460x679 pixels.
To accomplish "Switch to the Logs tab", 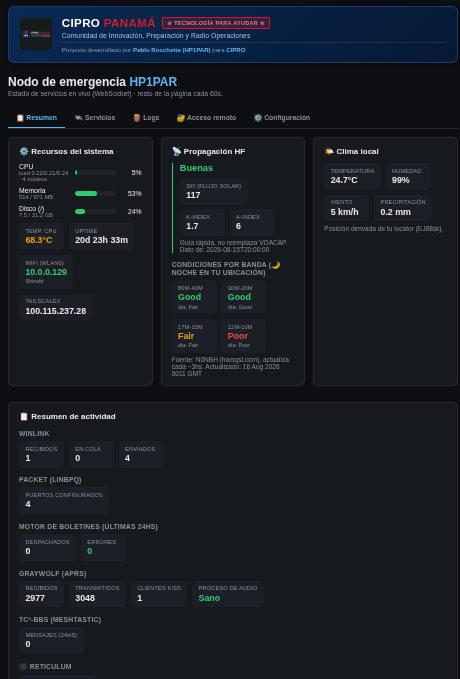I will click(x=146, y=118).
